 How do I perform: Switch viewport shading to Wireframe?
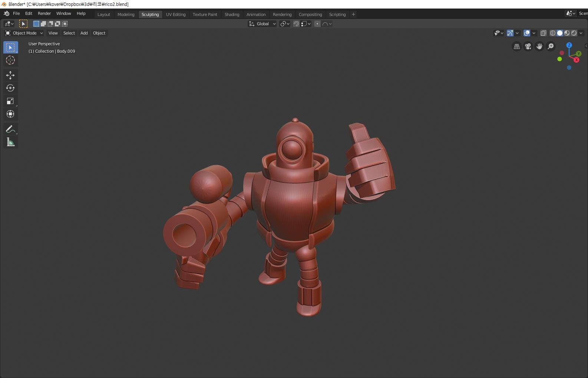pyautogui.click(x=553, y=33)
